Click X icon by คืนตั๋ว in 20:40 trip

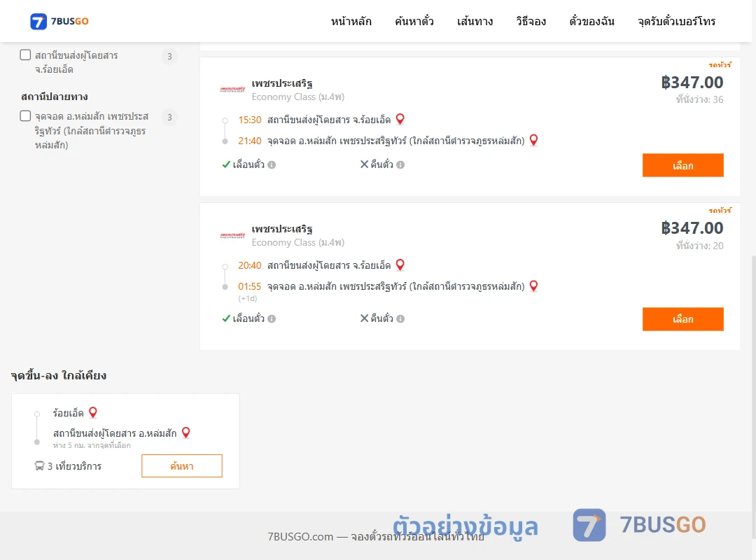point(365,318)
